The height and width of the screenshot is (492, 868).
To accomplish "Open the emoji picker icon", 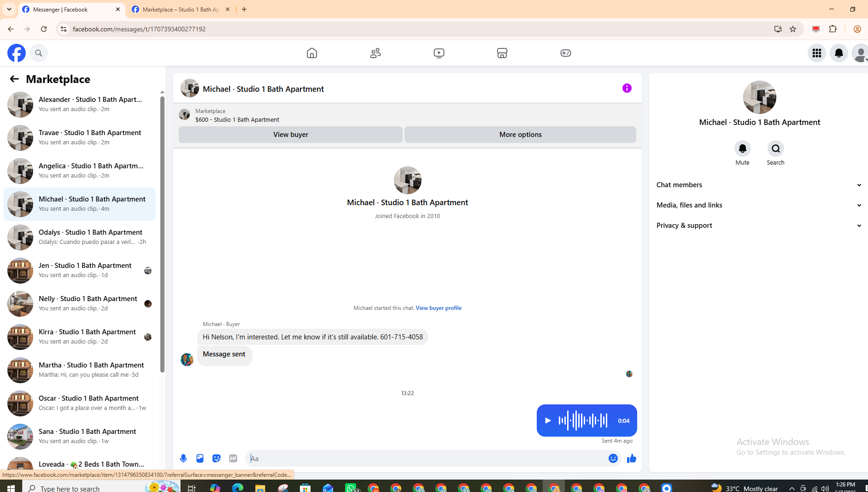I will click(613, 458).
